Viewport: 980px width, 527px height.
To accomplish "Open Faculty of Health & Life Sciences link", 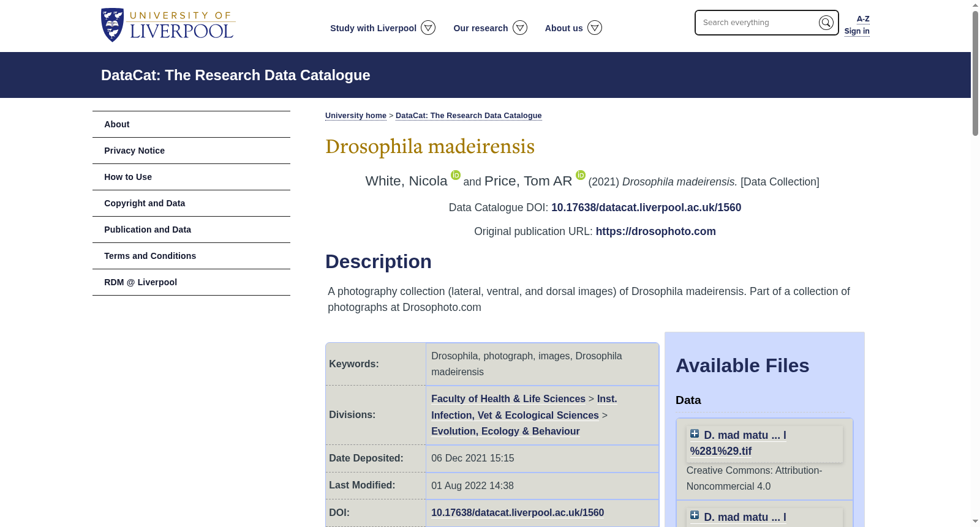I will 508,399.
